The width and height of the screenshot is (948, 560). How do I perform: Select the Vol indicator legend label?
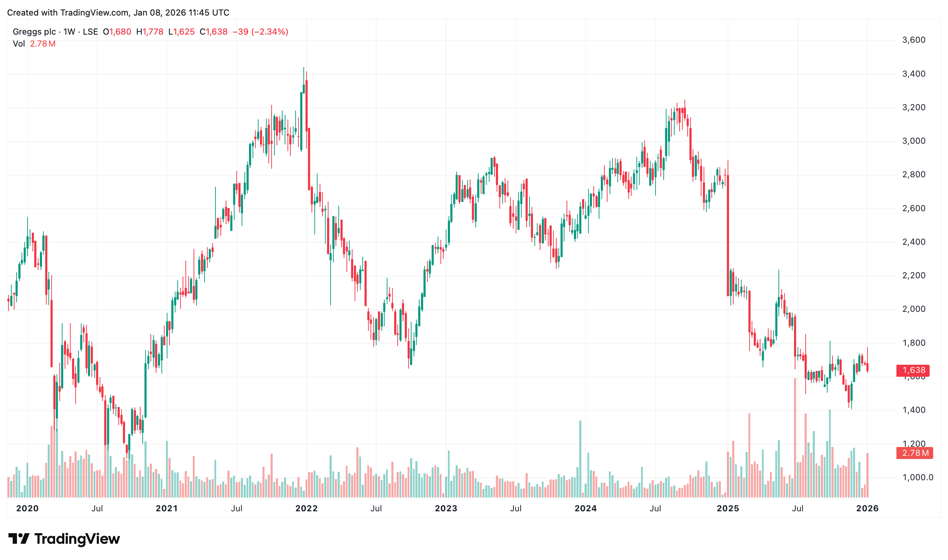click(x=19, y=44)
